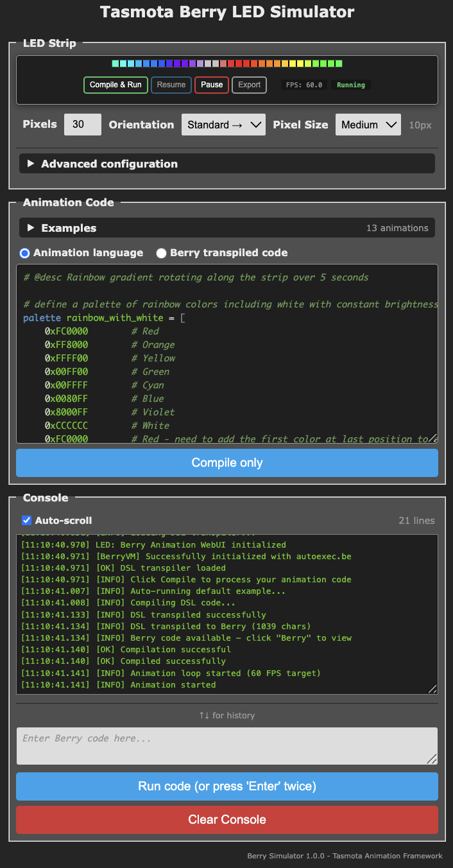Image resolution: width=453 pixels, height=868 pixels.
Task: Export the current animation
Action: point(249,84)
